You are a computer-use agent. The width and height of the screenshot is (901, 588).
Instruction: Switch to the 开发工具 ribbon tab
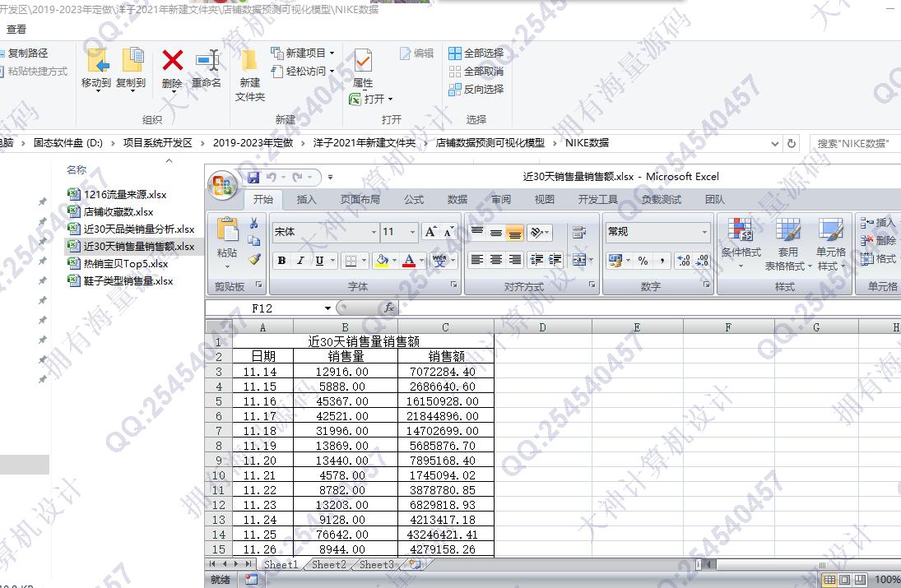(598, 199)
